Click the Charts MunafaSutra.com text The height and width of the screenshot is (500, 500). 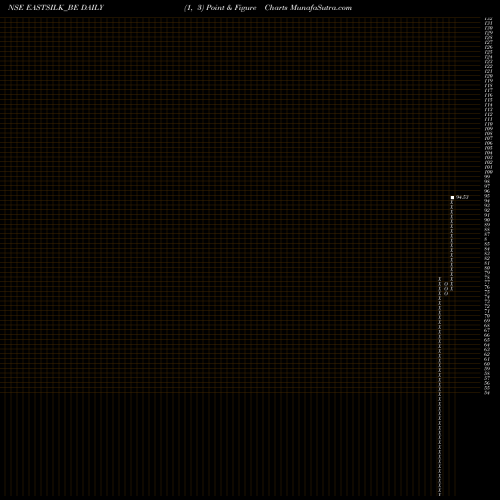308,8
